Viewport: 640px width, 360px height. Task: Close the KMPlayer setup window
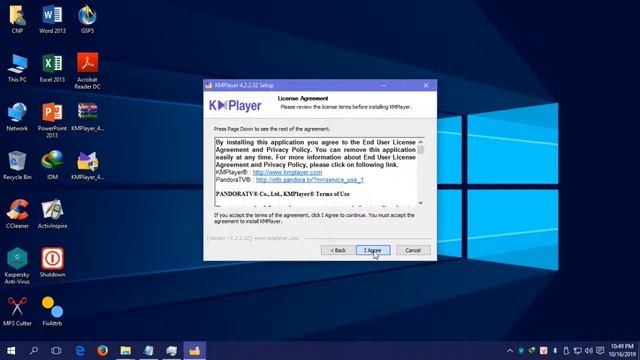pos(426,85)
